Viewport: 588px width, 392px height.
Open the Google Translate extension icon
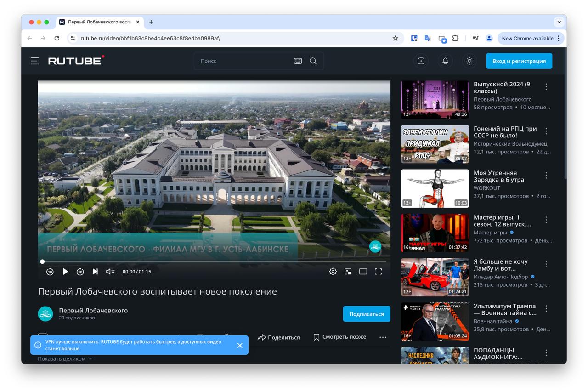pyautogui.click(x=428, y=38)
